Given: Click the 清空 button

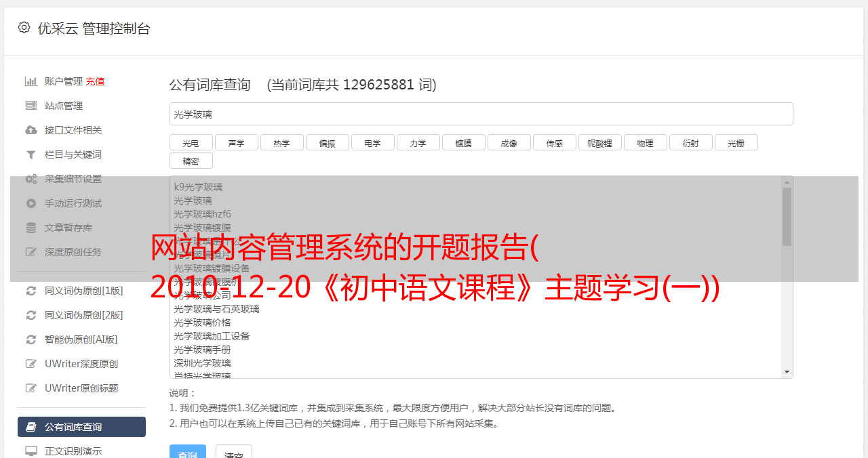Looking at the screenshot, I should point(234,452).
